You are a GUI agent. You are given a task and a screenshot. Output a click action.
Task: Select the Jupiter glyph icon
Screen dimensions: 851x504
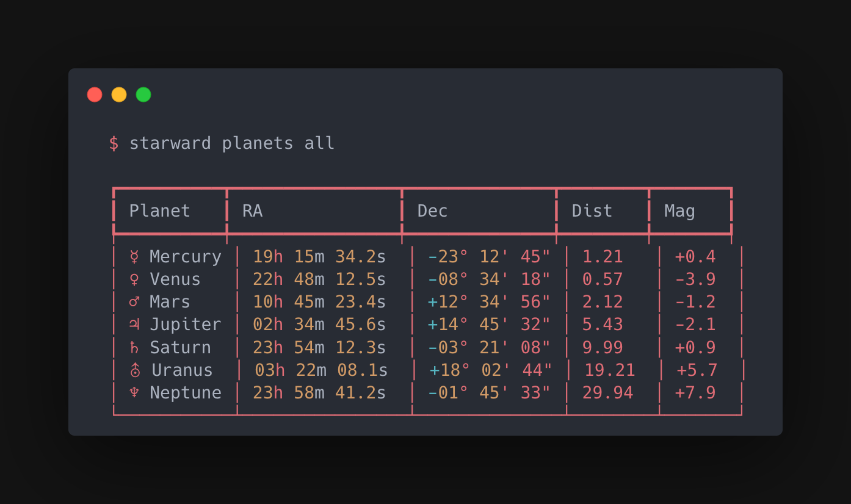click(135, 325)
